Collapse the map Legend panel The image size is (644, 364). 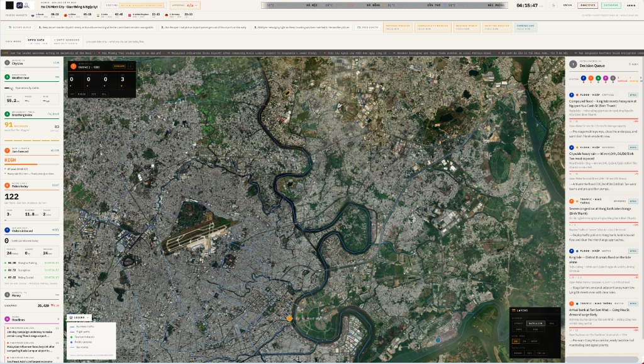(79, 317)
